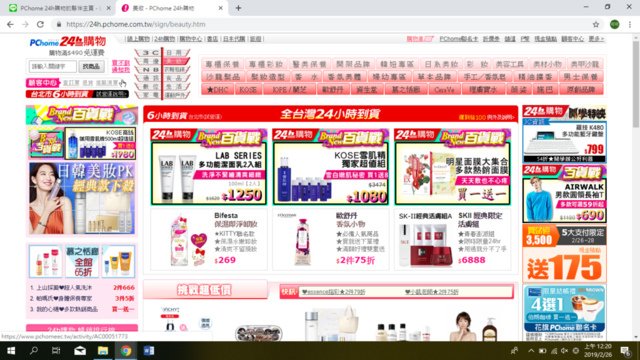This screenshot has height=360, width=640.
Task: Open the Chrome profile avatar icon
Action: [614, 24]
